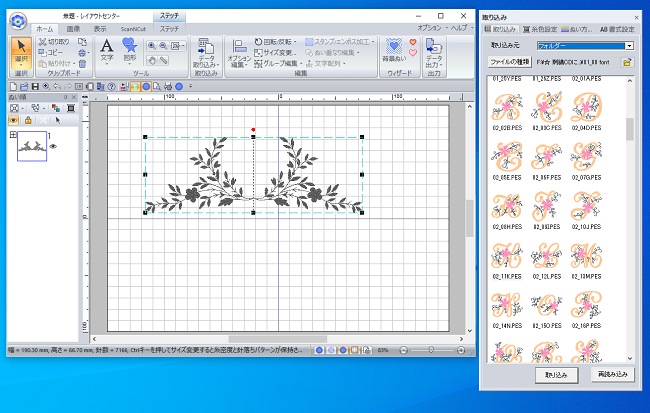Click the 背景ぬい background stitch wizard icon

[x=395, y=52]
